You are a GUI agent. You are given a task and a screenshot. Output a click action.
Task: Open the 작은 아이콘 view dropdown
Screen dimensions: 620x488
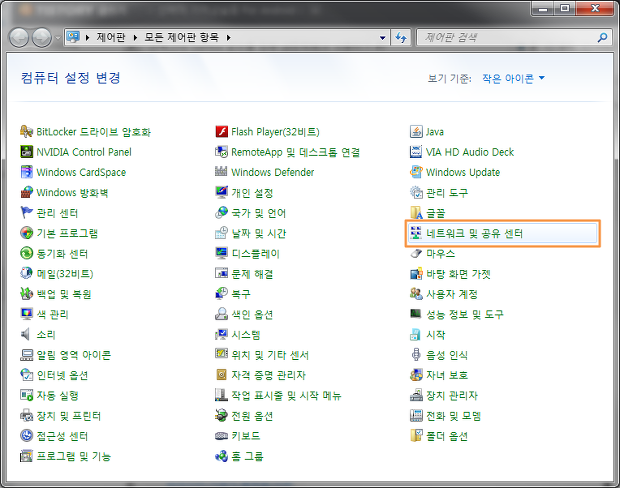click(x=513, y=78)
